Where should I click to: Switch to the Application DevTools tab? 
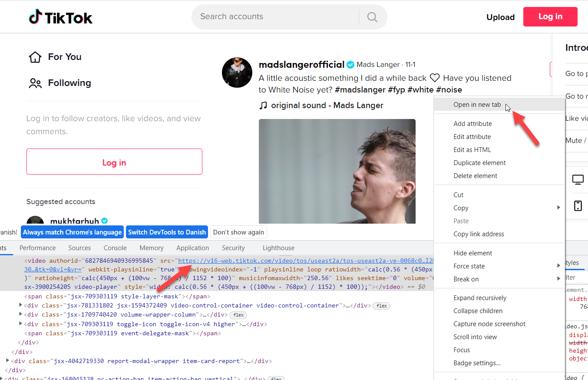click(193, 248)
